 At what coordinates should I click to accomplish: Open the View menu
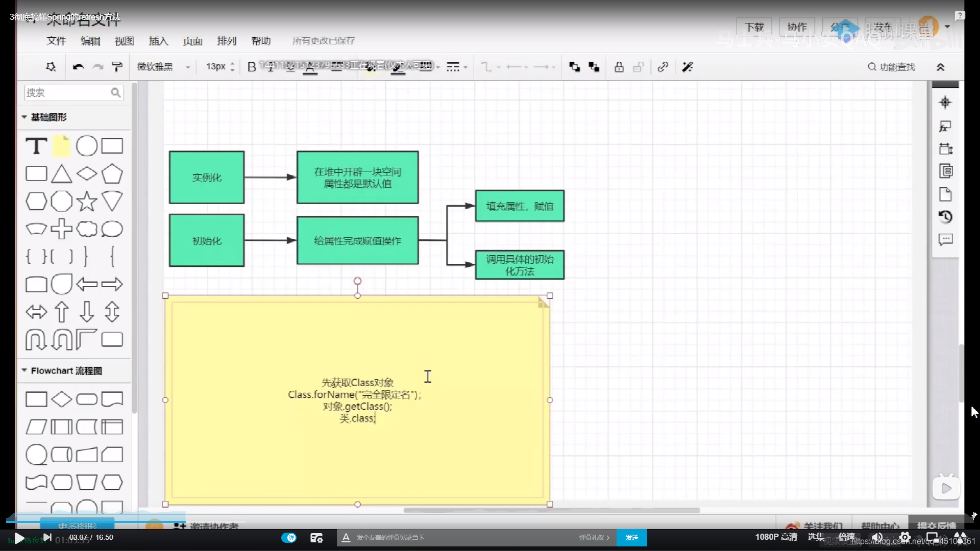click(x=125, y=41)
